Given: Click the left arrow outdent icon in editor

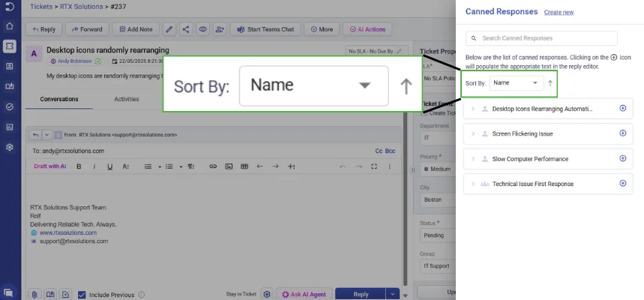Looking at the screenshot, I should click(259, 166).
